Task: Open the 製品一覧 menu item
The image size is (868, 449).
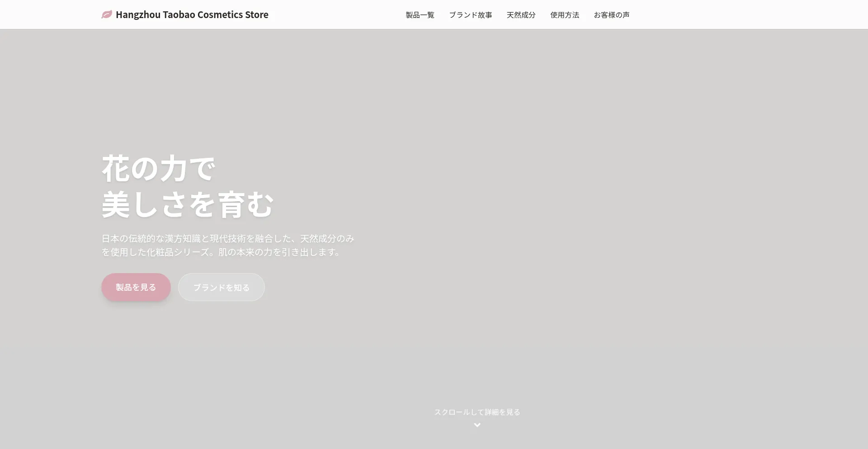Action: 420,15
